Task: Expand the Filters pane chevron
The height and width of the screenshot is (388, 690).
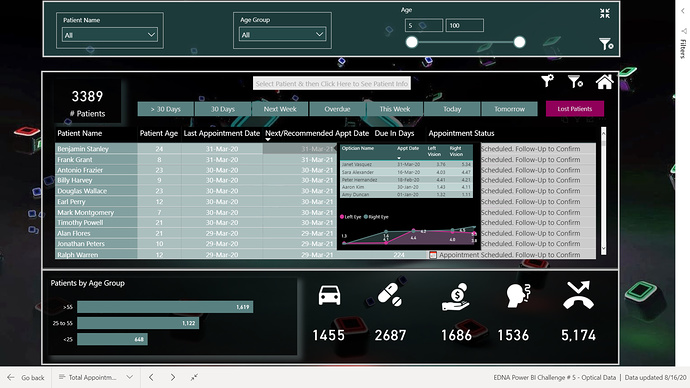Action: click(x=683, y=11)
